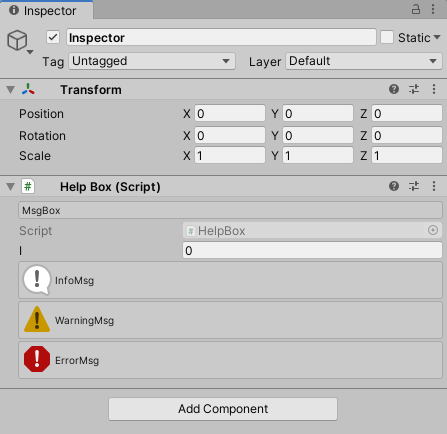Click the Add Component button
Viewport: 447px width, 434px height.
[x=223, y=409]
